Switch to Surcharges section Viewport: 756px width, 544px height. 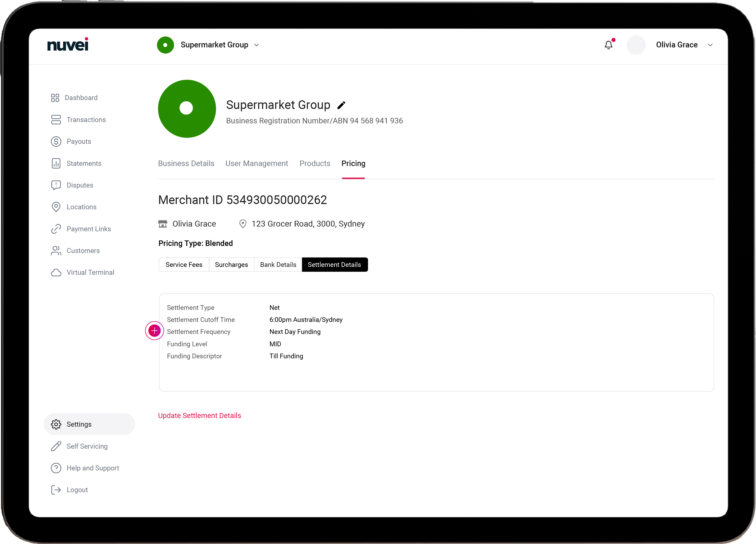231,265
